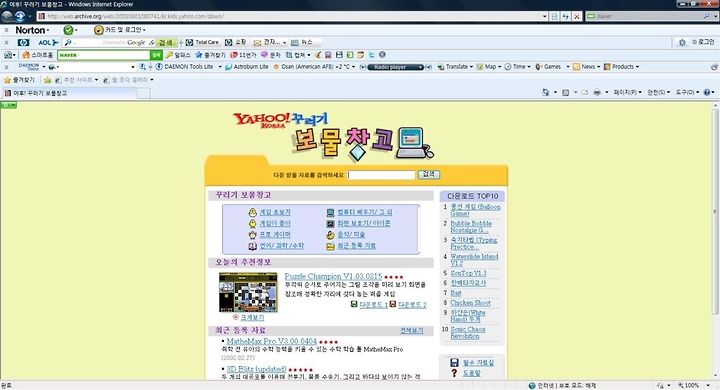
Task: Click the browser address bar
Action: coord(292,16)
